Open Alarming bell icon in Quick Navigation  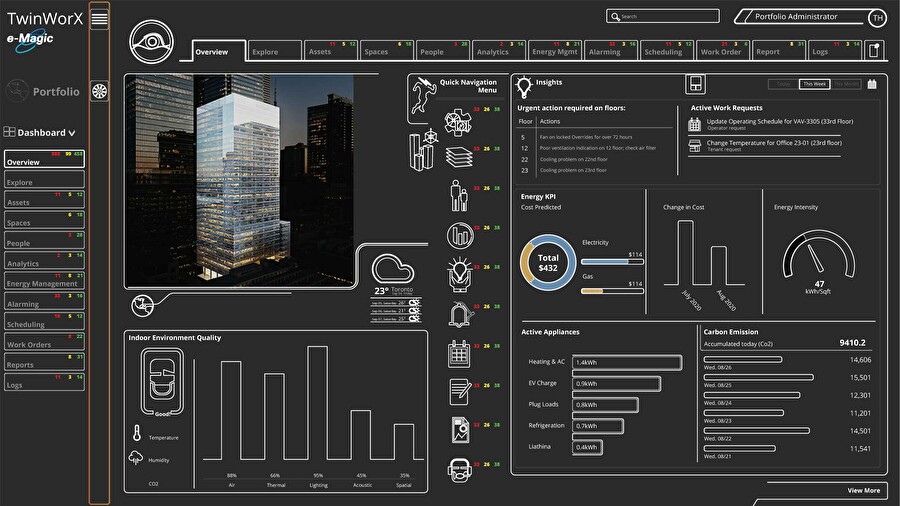pos(460,314)
